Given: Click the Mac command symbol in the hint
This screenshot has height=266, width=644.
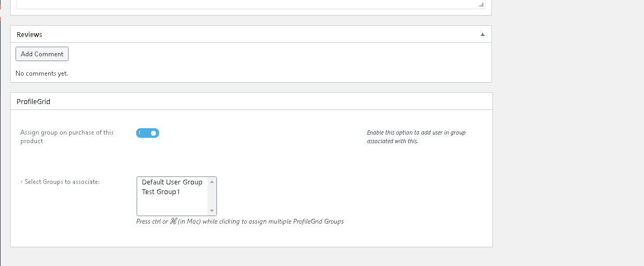Looking at the screenshot, I should coord(173,221).
